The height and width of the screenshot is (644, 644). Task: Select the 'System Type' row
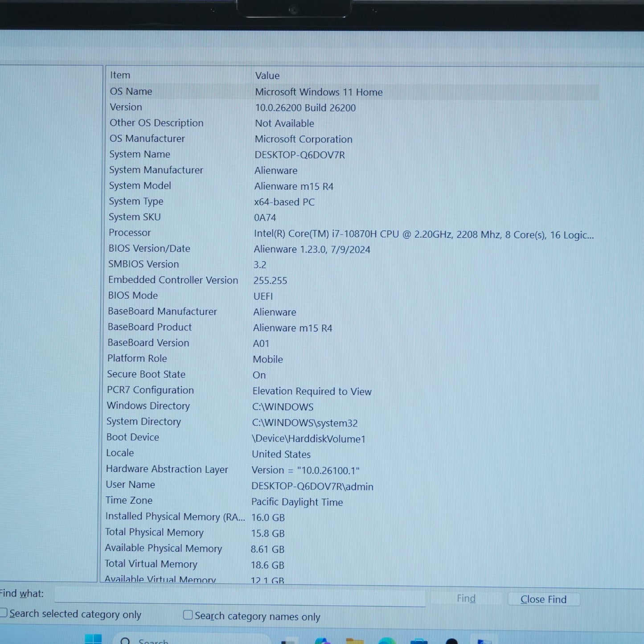coord(136,201)
